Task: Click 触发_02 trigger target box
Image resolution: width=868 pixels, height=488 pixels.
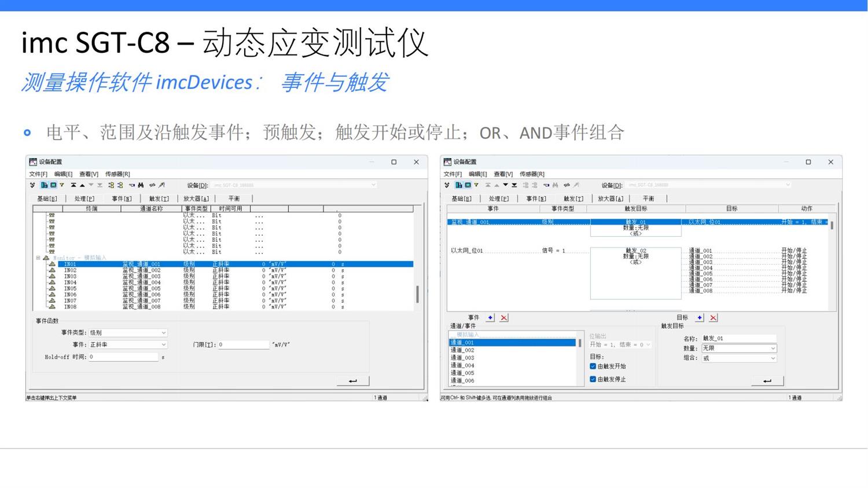Action: click(635, 273)
